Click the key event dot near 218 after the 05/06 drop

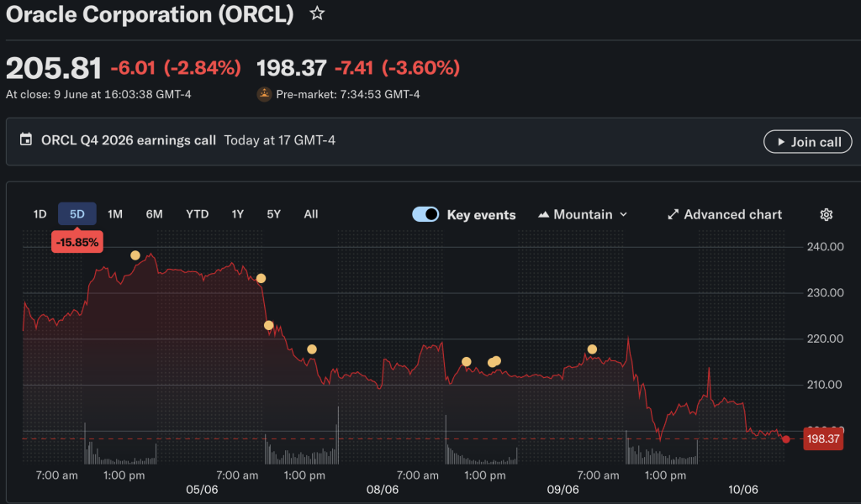coord(312,349)
